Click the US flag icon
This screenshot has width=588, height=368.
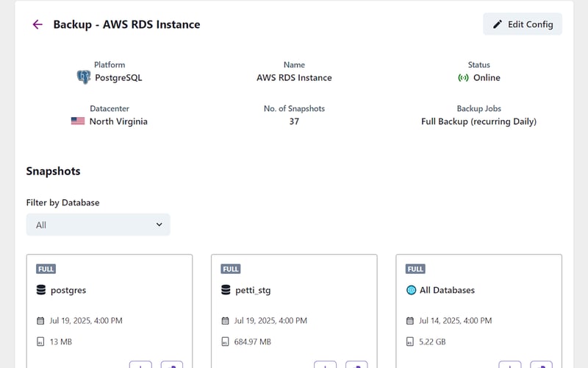click(78, 121)
